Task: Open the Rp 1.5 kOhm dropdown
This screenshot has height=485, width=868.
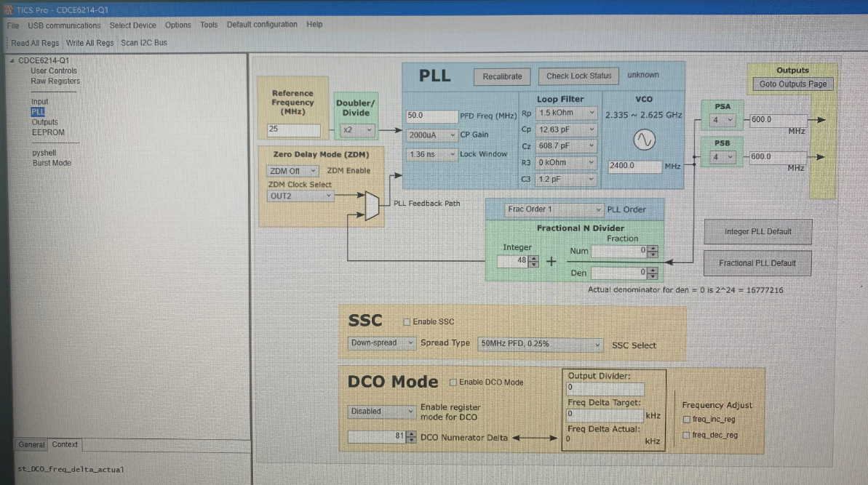Action: 566,113
